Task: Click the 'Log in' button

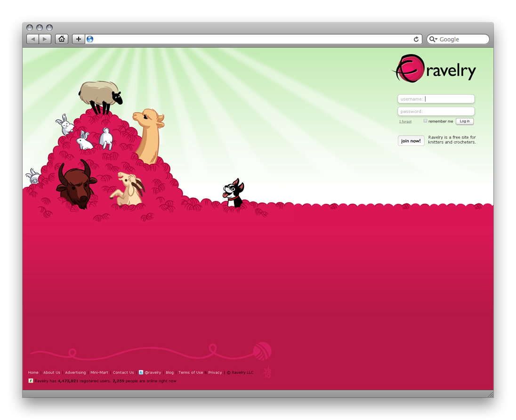Action: (465, 121)
